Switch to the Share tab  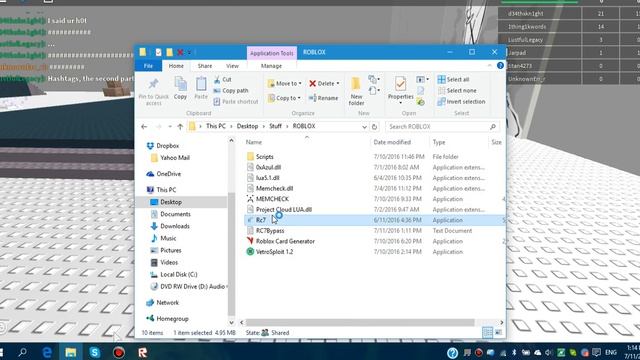click(205, 66)
